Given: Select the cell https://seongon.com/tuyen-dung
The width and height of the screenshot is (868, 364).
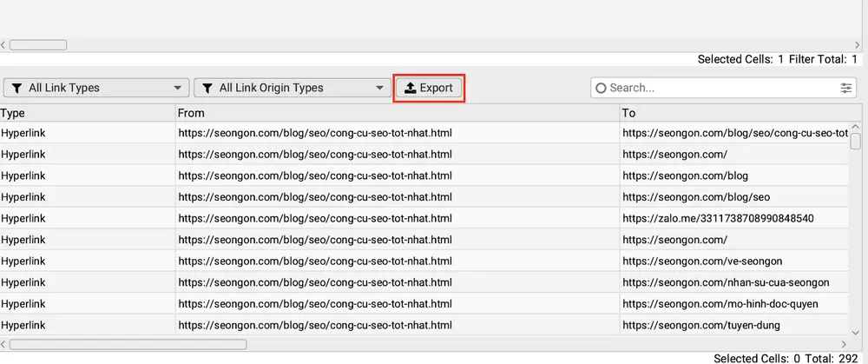Looking at the screenshot, I should 734,325.
